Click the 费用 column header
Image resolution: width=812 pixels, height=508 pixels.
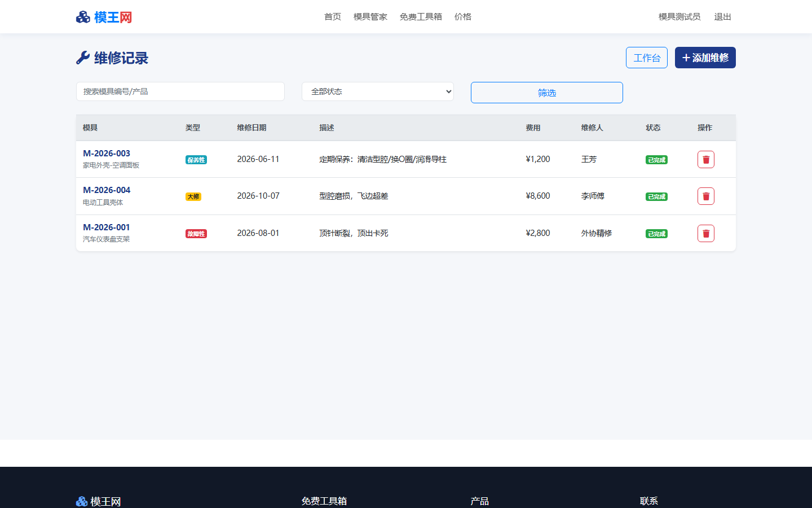coord(533,128)
